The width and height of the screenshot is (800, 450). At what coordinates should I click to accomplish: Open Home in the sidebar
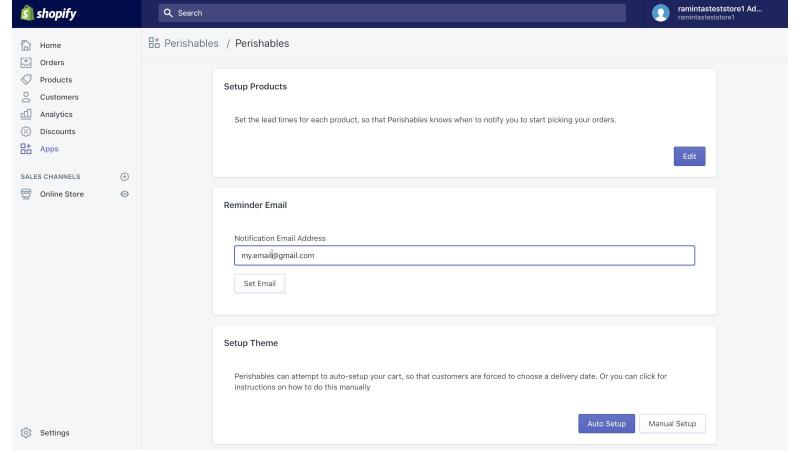coord(50,45)
